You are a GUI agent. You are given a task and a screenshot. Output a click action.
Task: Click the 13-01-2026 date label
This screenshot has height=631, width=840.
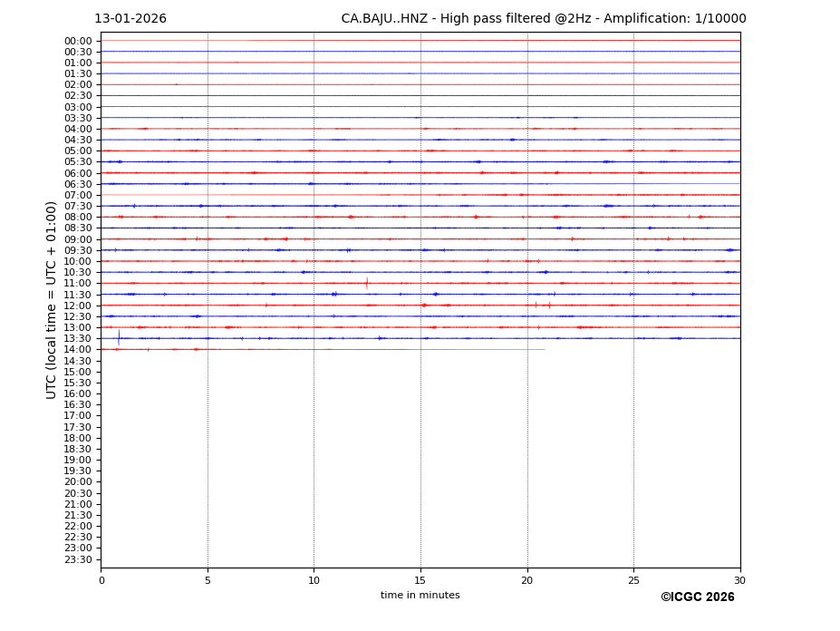pos(130,19)
